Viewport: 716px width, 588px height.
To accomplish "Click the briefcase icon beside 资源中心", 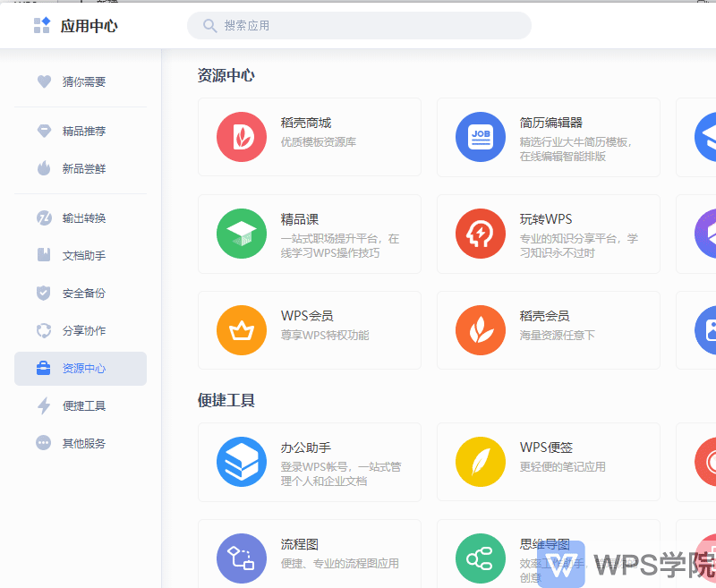I will tap(43, 368).
